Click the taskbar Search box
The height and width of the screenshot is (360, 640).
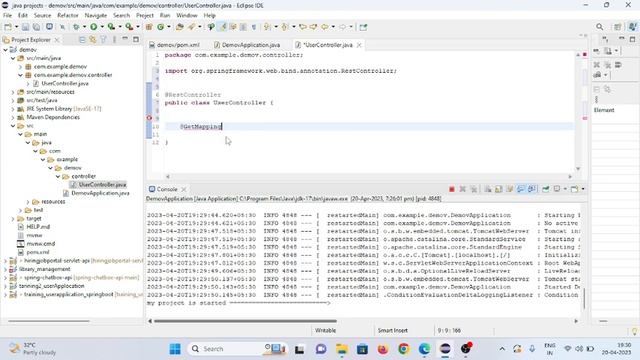click(x=238, y=349)
